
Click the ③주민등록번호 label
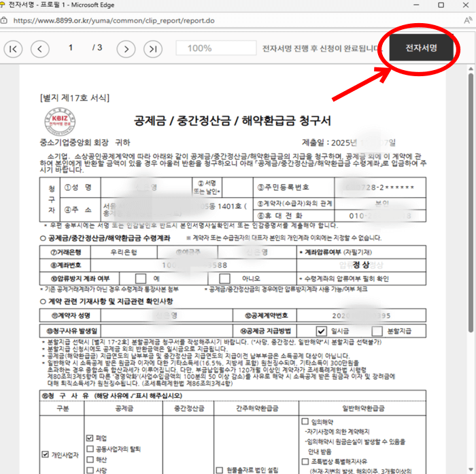click(284, 187)
